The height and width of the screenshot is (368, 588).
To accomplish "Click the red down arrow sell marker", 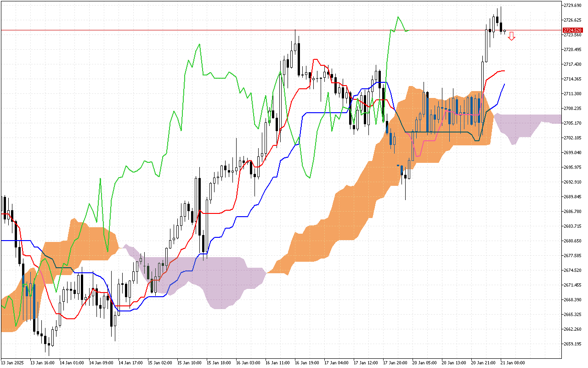I will pos(511,36).
